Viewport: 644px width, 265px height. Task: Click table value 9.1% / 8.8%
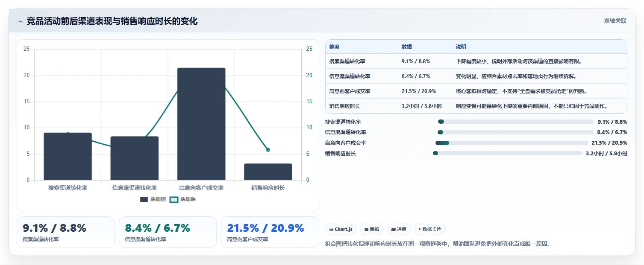coord(416,61)
